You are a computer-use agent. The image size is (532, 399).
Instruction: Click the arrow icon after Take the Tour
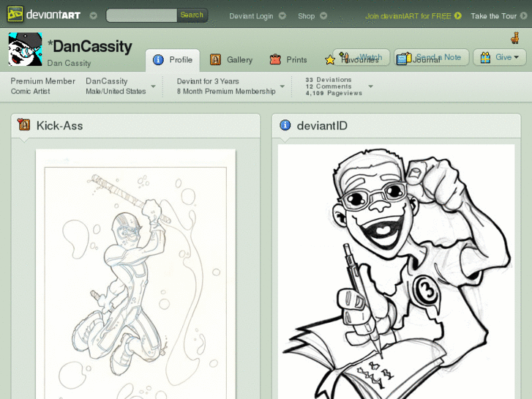point(524,15)
